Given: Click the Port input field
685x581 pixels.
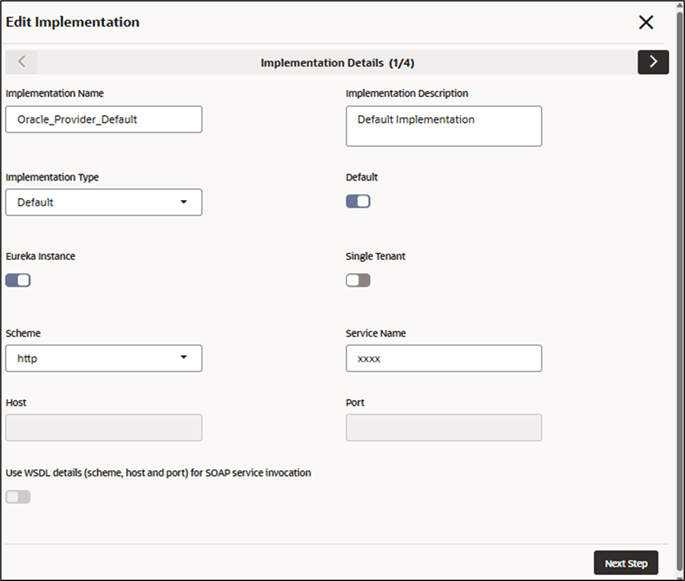Looking at the screenshot, I should [x=444, y=428].
